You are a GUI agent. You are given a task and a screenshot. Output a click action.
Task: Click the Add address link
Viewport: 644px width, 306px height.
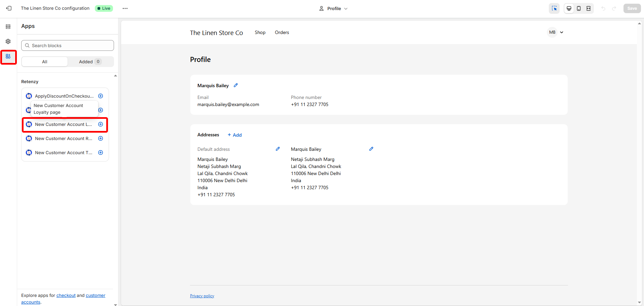coord(235,135)
